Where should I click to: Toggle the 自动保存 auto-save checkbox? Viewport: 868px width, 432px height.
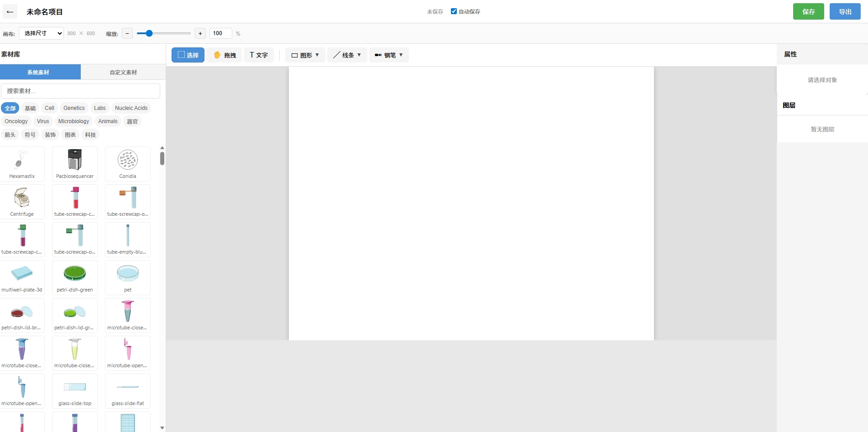pos(454,11)
